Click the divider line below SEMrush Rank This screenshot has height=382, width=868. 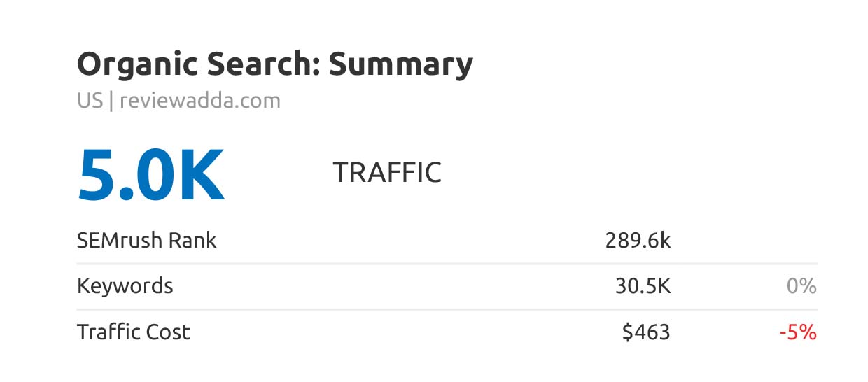(447, 264)
